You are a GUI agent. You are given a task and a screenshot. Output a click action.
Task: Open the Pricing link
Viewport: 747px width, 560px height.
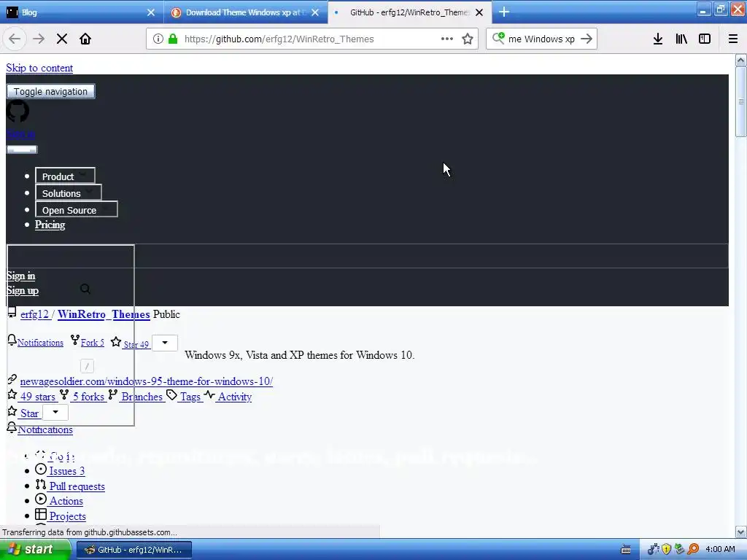click(50, 225)
